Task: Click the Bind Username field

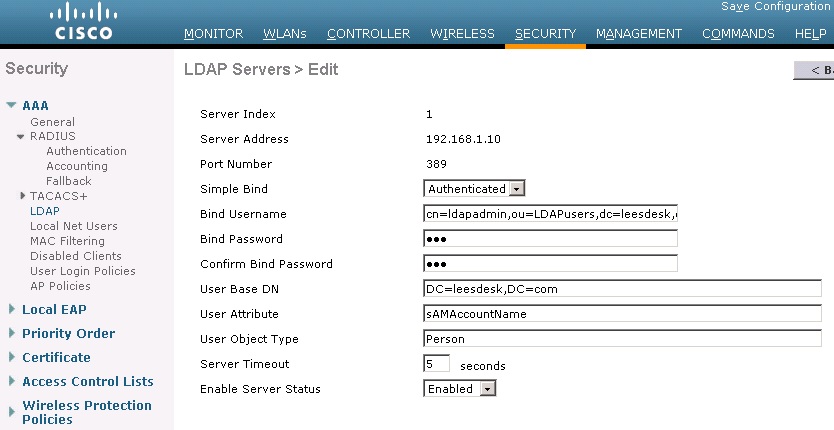Action: [x=551, y=213]
